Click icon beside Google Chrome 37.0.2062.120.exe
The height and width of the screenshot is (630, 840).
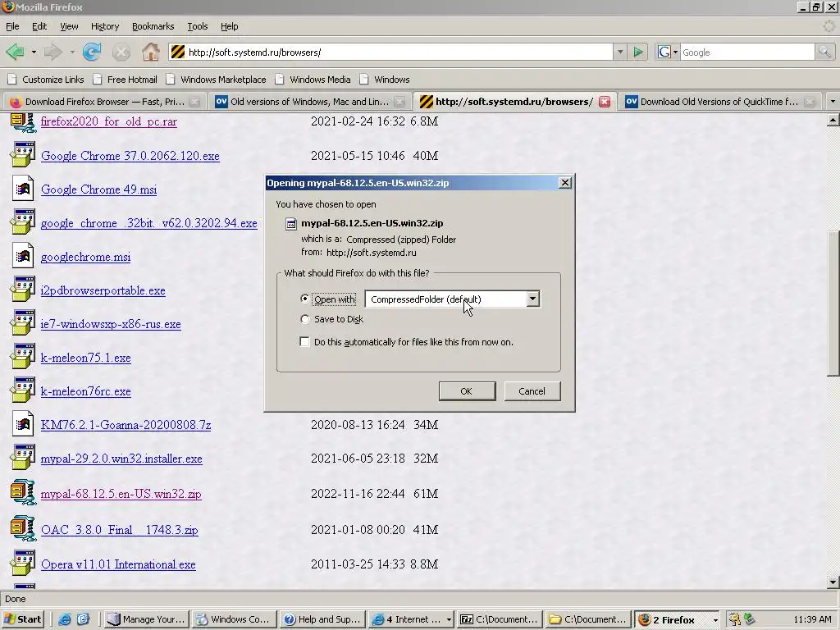(22, 155)
